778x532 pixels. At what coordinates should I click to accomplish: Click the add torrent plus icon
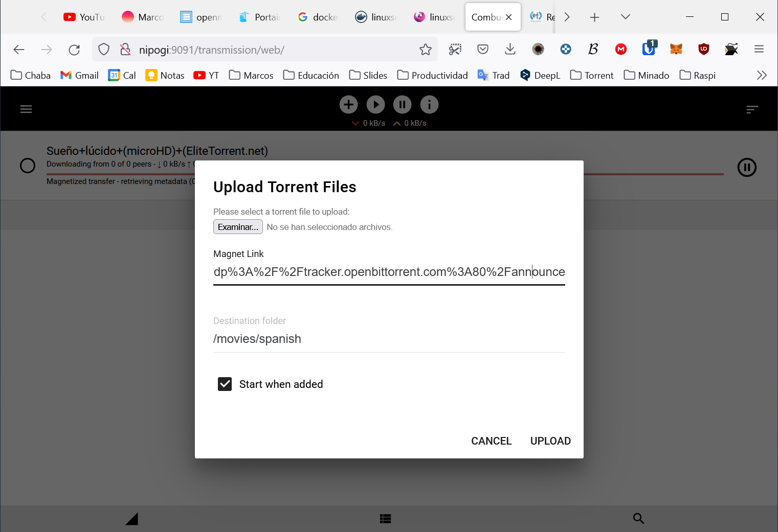point(348,105)
